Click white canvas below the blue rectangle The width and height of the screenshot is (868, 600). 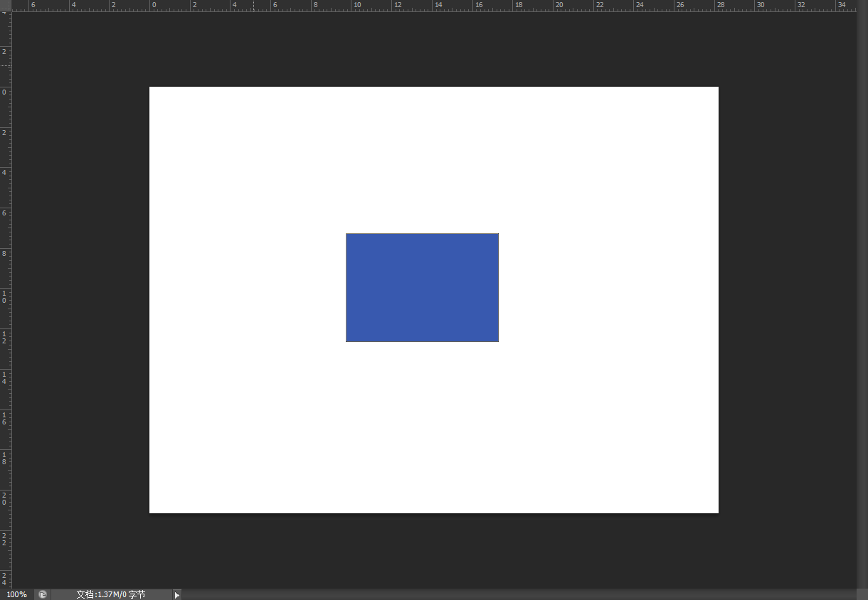point(422,427)
